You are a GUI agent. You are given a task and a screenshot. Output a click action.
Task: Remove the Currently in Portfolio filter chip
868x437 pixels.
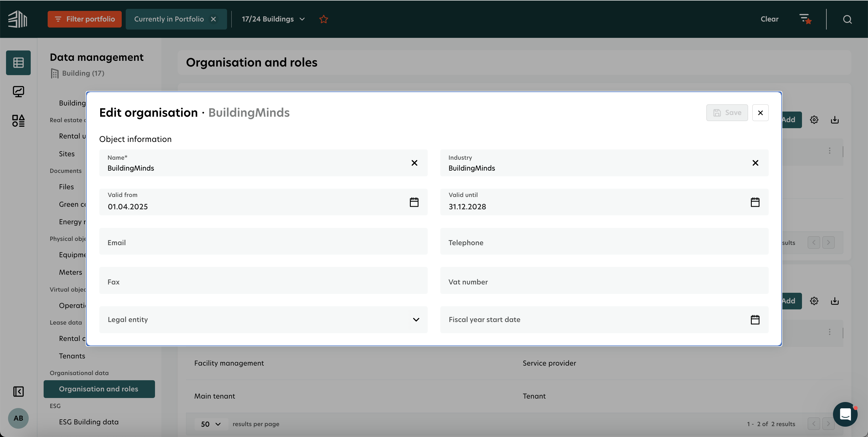pos(213,19)
